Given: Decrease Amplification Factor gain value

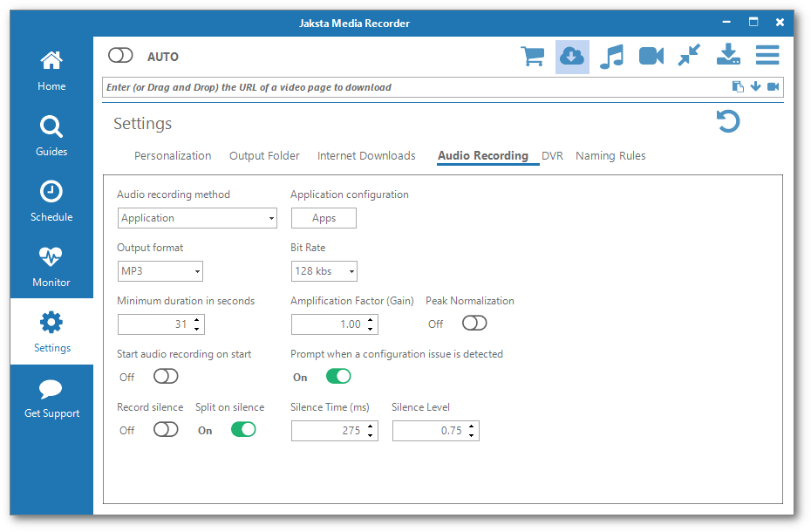Looking at the screenshot, I should click(x=371, y=329).
